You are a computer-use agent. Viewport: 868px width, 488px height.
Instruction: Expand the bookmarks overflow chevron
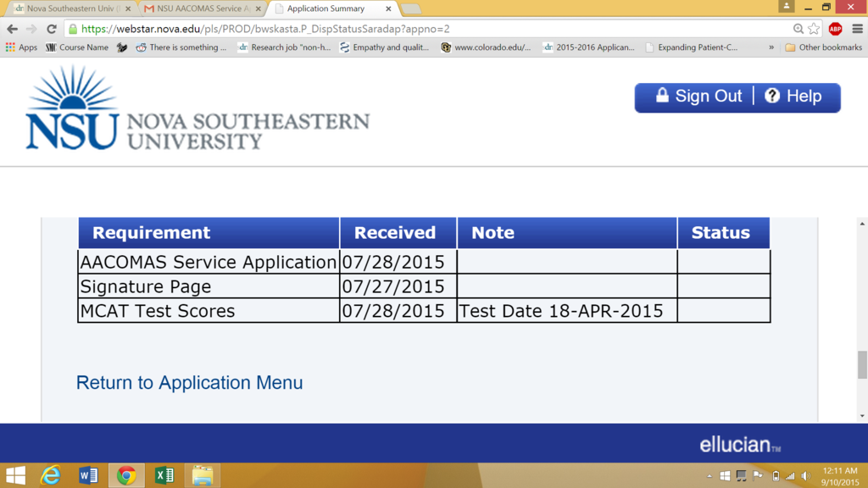tap(771, 47)
